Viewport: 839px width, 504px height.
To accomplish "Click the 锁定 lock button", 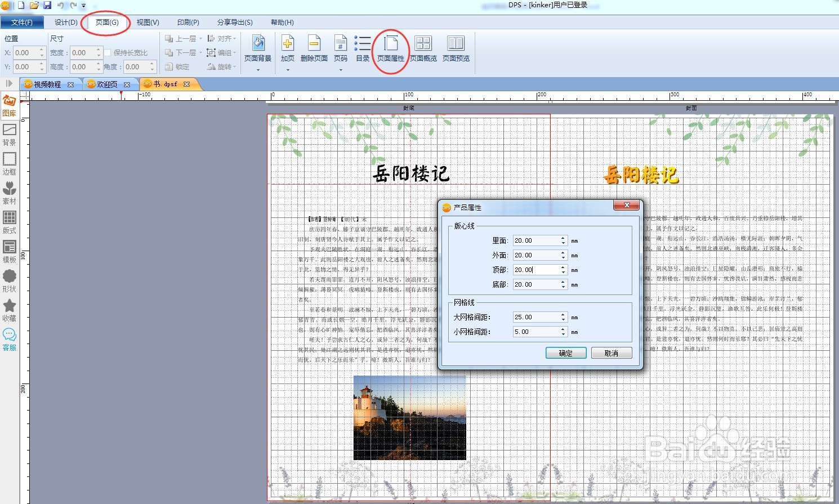I will [177, 66].
